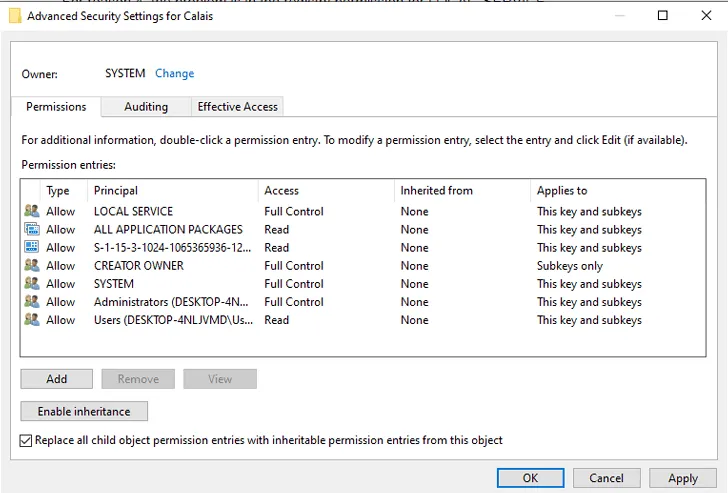Sort by the Principal column header
Image resolution: width=728 pixels, height=493 pixels.
(x=173, y=190)
